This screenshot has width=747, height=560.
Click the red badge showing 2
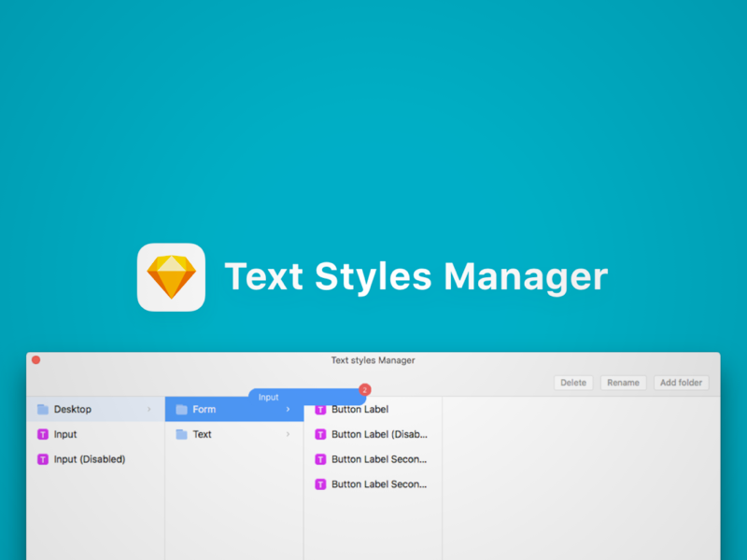[365, 390]
